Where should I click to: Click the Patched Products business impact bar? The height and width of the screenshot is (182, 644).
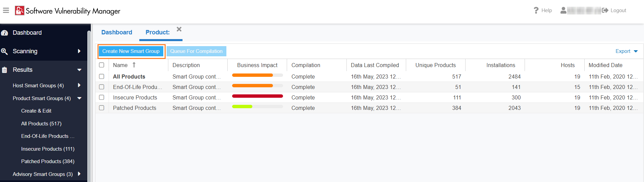257,107
